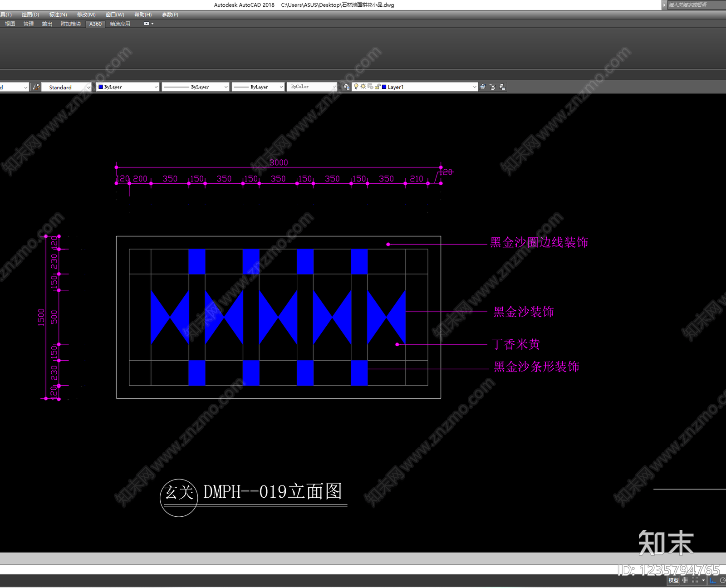The image size is (726, 588).
Task: Click the make object's layer current icon
Action: click(x=483, y=87)
